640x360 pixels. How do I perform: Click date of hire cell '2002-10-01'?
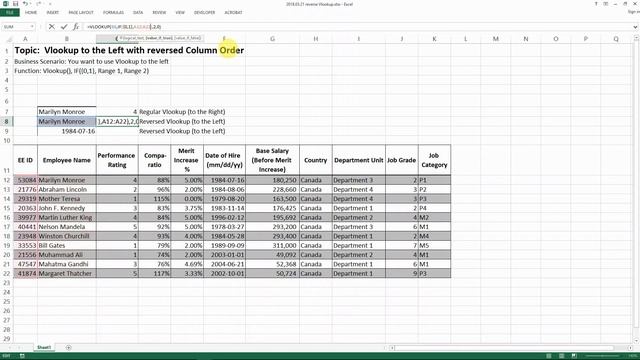[224, 273]
